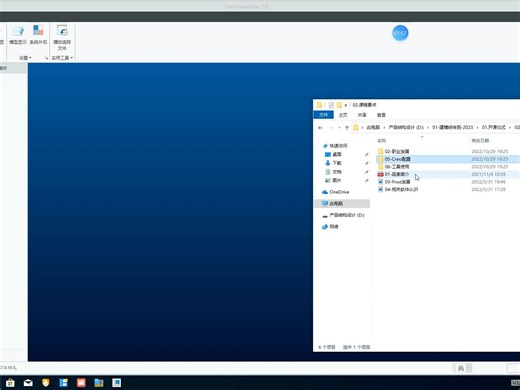Select the '05-Creo' folder row

448,159
